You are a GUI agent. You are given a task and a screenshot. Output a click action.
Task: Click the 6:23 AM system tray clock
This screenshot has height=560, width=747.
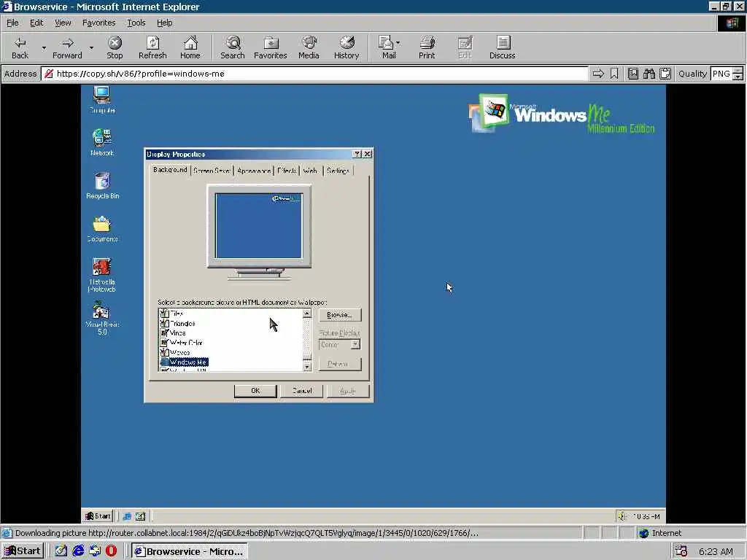click(x=716, y=551)
